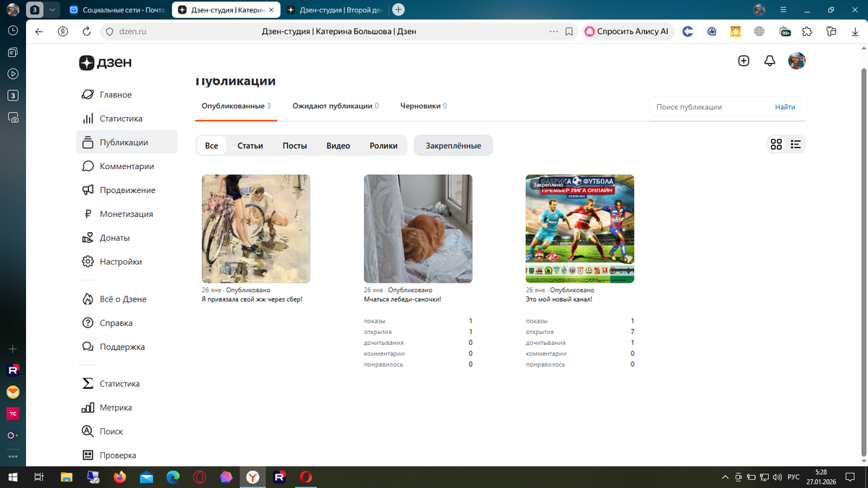Filter publications by Статьи

point(250,145)
